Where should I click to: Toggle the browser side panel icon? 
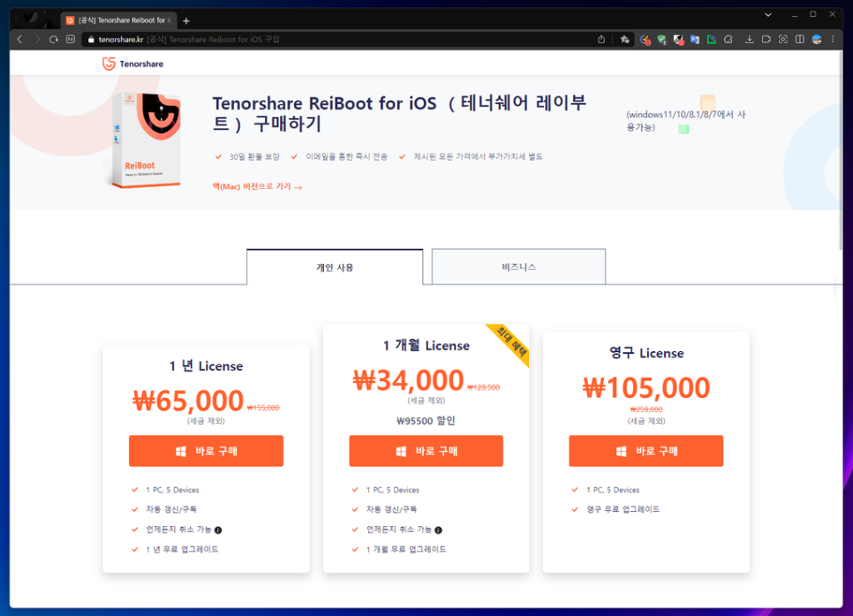[x=799, y=40]
